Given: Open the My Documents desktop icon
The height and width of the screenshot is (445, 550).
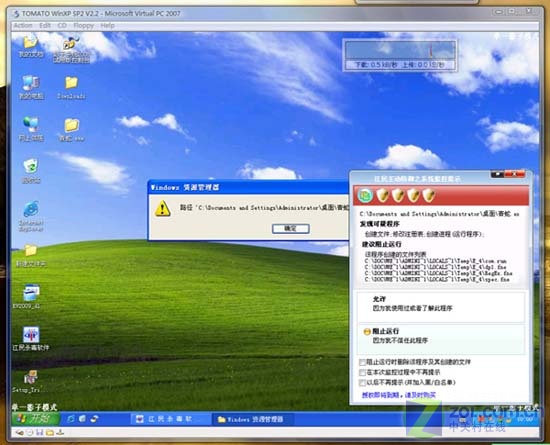Looking at the screenshot, I should point(31,46).
